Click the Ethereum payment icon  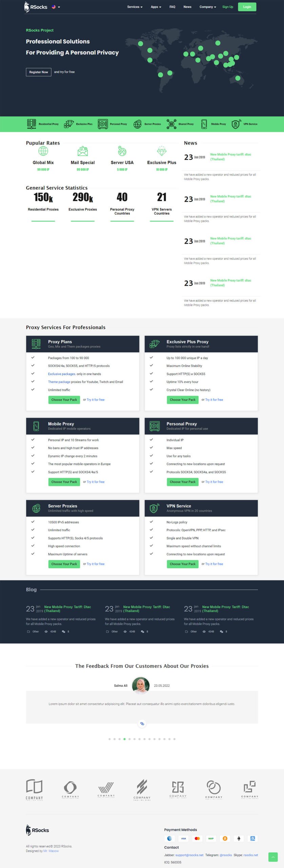(x=239, y=839)
